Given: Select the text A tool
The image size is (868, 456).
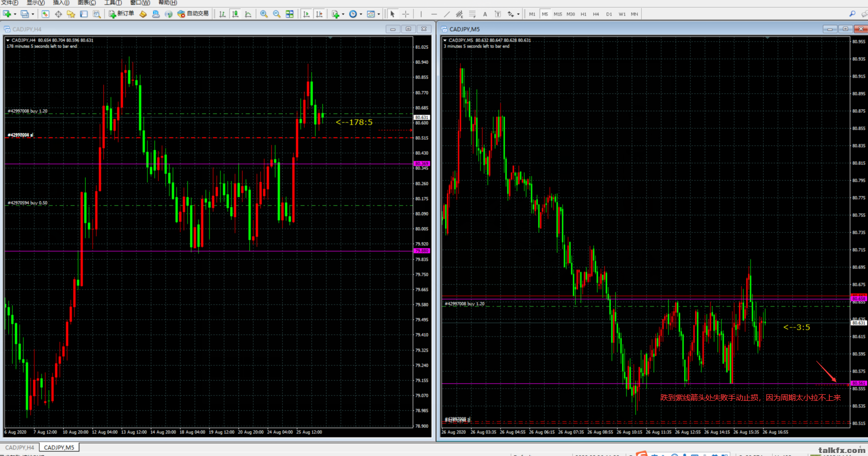Looking at the screenshot, I should pos(485,14).
